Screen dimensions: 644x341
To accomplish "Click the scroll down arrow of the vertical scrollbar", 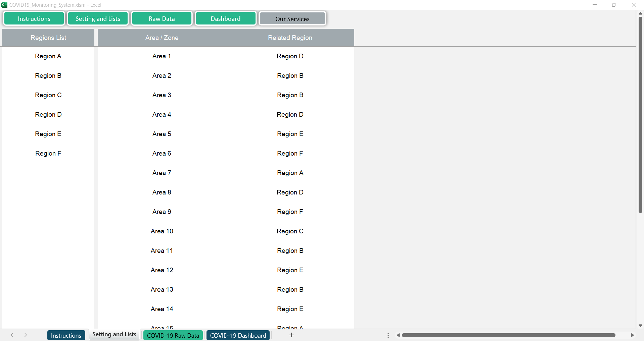I will pyautogui.click(x=640, y=326).
